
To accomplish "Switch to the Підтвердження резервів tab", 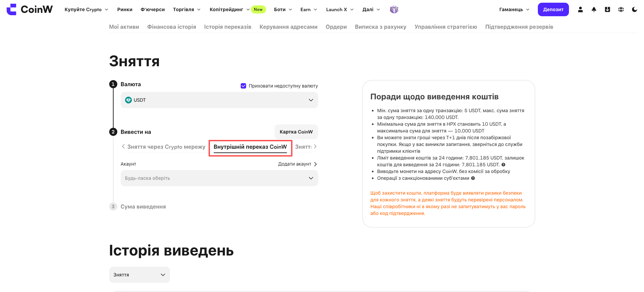I will (x=519, y=27).
